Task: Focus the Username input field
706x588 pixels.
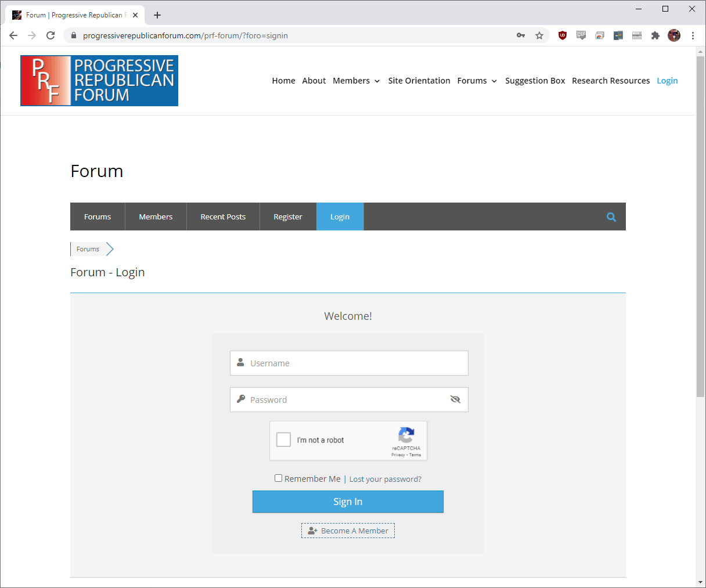Action: pos(354,363)
